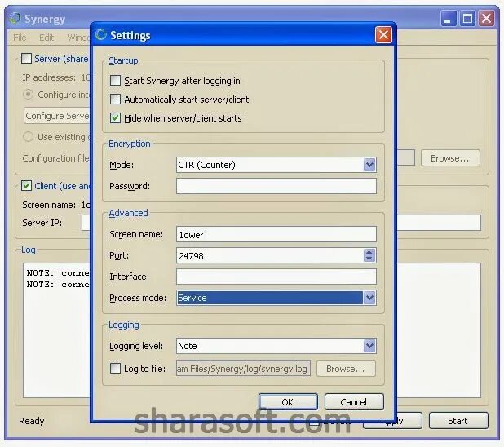The width and height of the screenshot is (504, 447).
Task: Select Use existing configuration radio button
Action: click(29, 137)
